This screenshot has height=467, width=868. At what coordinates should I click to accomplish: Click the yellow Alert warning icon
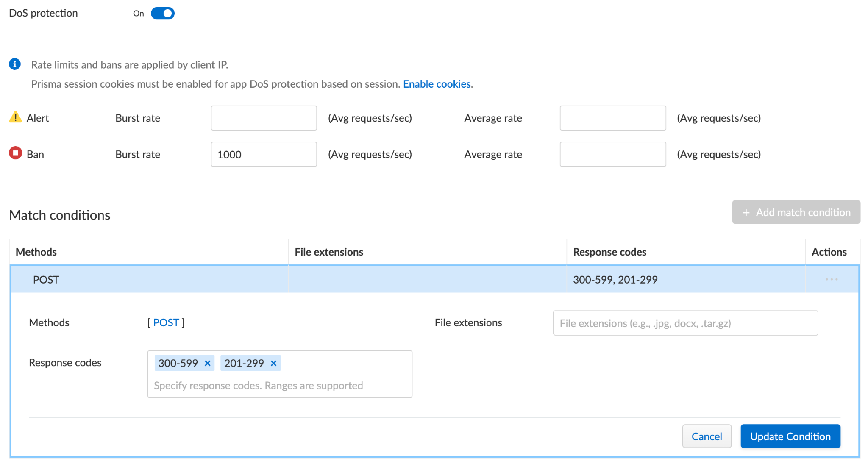pyautogui.click(x=15, y=117)
